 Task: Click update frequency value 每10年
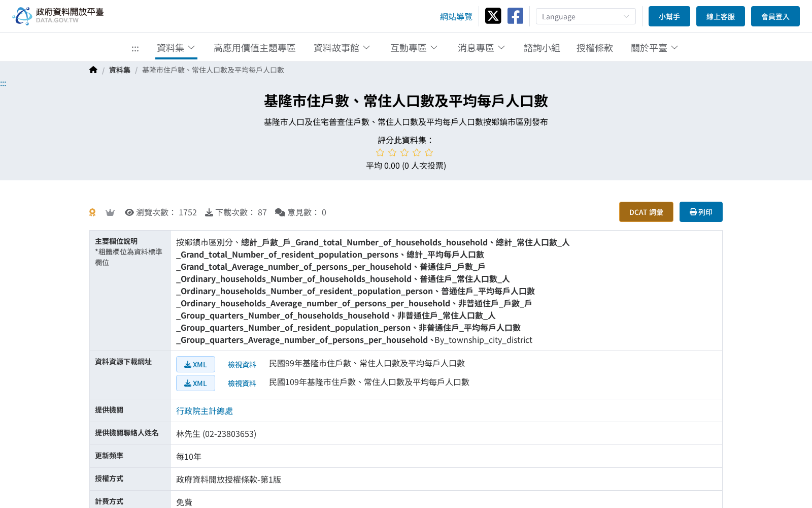click(189, 456)
